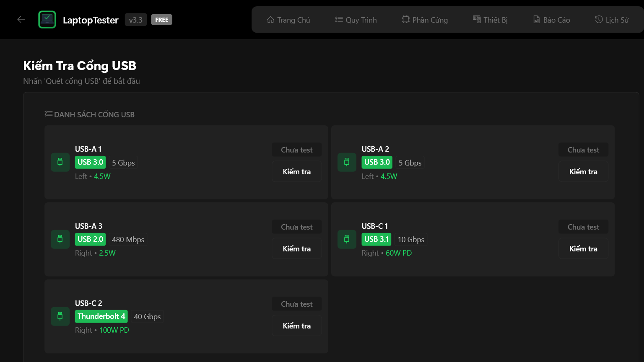644x362 pixels.
Task: Click the back arrow icon
Action: [21, 19]
